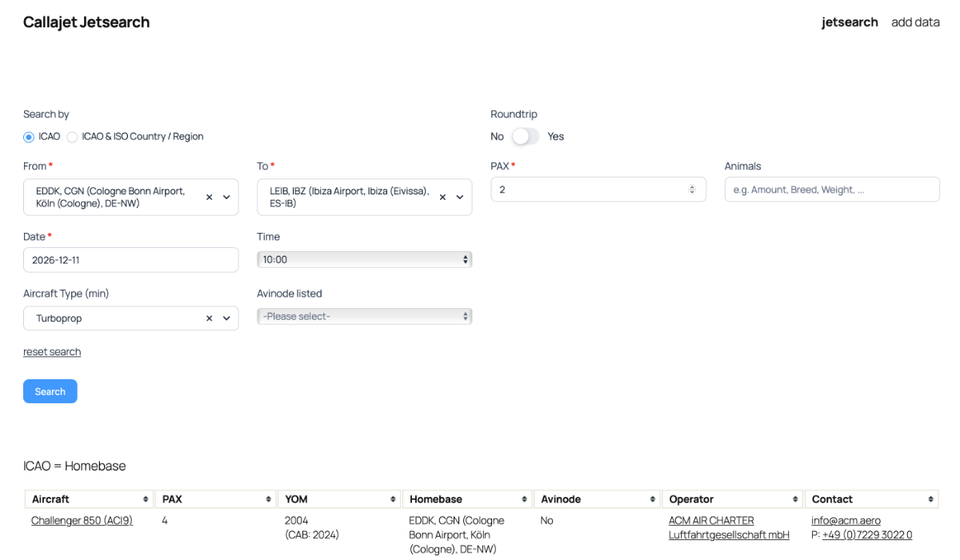The height and width of the screenshot is (560, 960).
Task: Click the Animals input field
Action: click(832, 190)
